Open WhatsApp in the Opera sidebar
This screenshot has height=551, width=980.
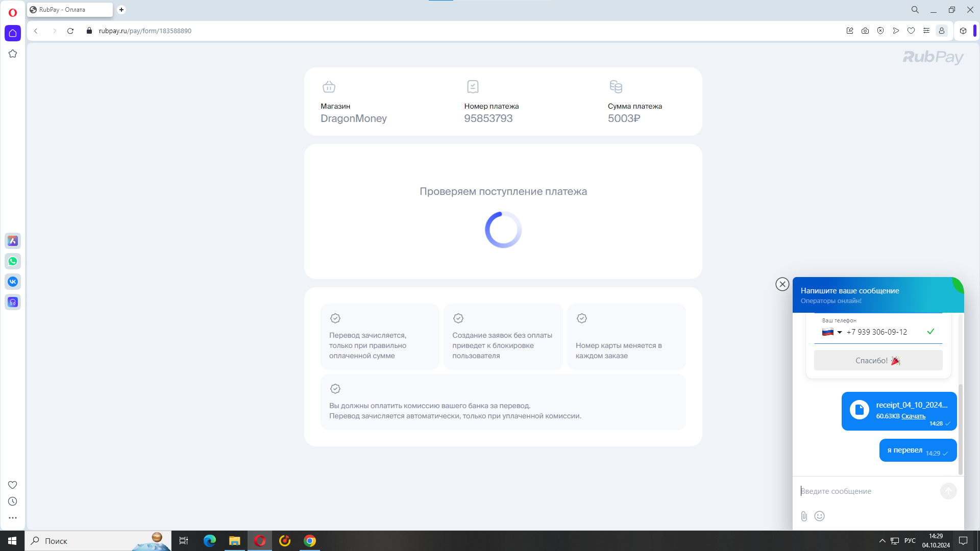click(x=13, y=261)
